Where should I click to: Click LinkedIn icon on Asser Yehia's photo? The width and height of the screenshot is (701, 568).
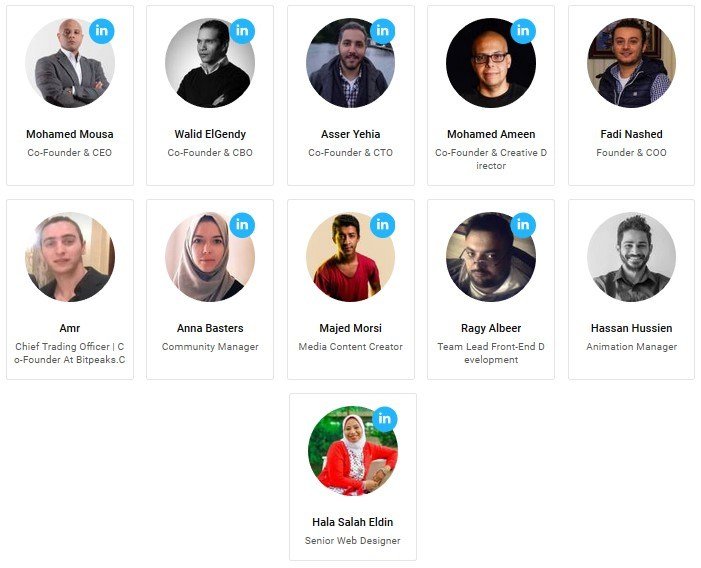coord(382,31)
